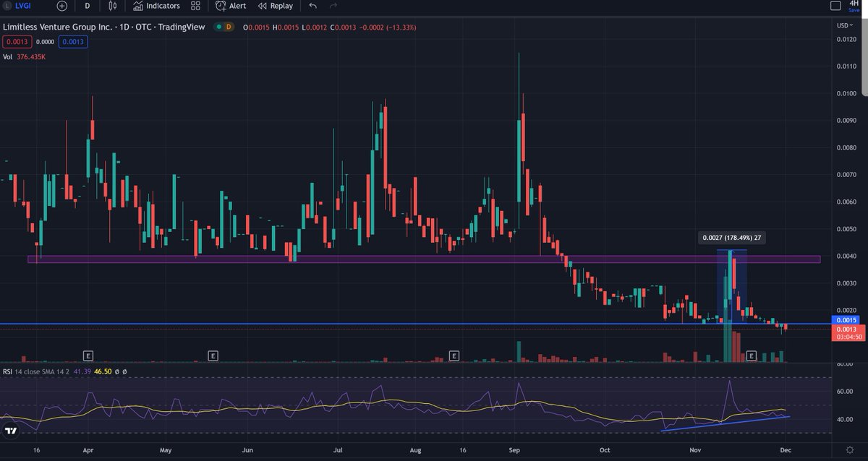Viewport: 868px width, 461px height.
Task: Start bar Replay mode
Action: tap(276, 6)
